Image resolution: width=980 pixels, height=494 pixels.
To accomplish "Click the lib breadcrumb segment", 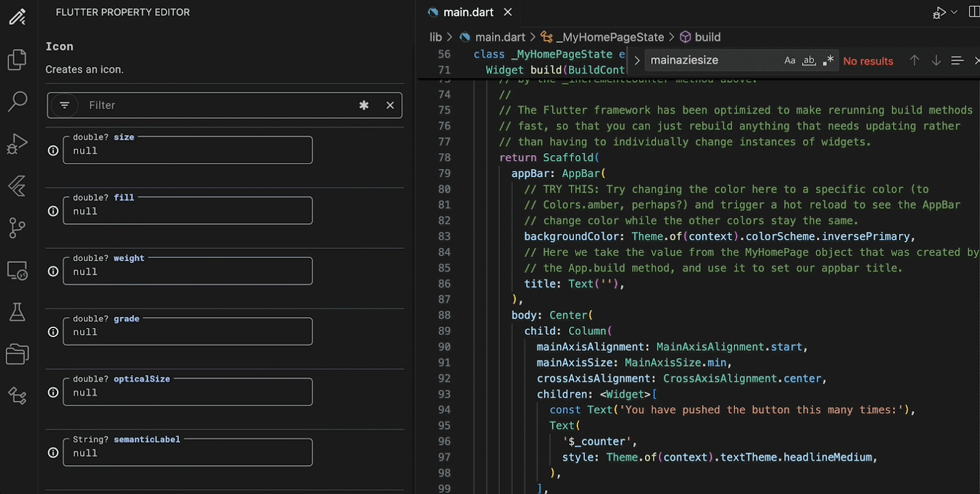I will [x=435, y=37].
